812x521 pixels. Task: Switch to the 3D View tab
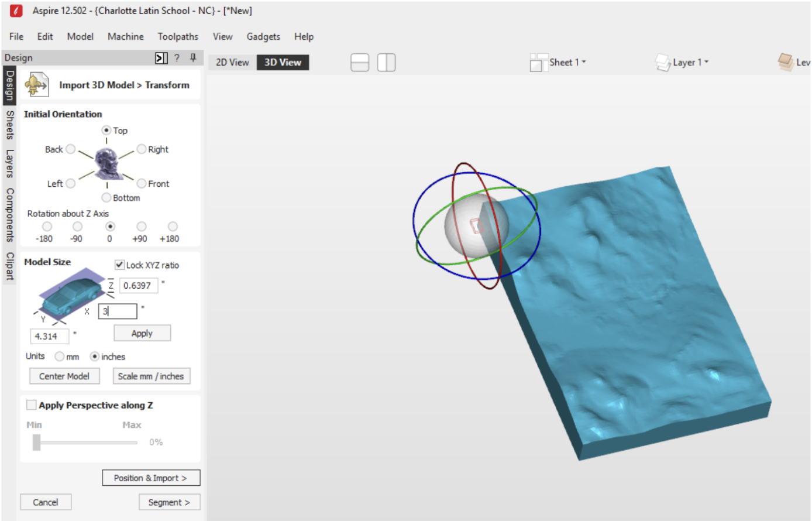283,63
